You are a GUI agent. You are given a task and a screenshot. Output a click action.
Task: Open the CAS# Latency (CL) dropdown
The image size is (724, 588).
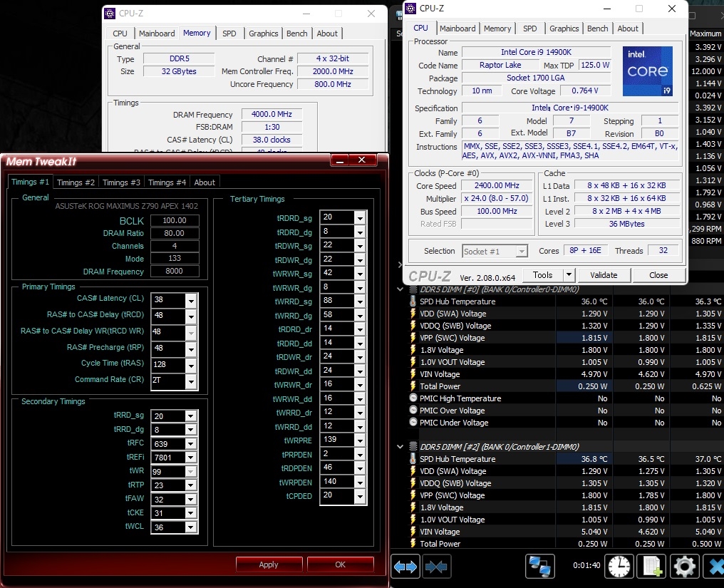coord(191,300)
